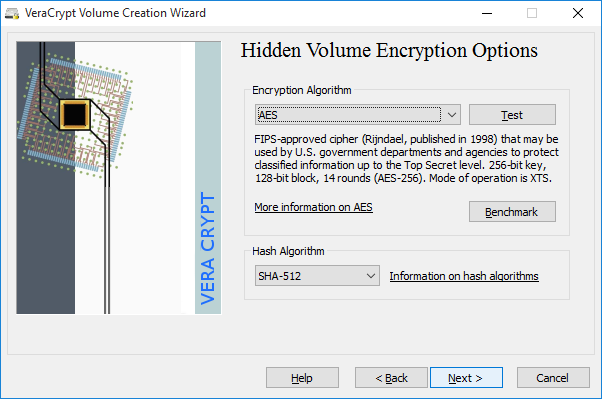
Task: Click the Hidden Volume Encryption Options heading
Action: coord(389,51)
